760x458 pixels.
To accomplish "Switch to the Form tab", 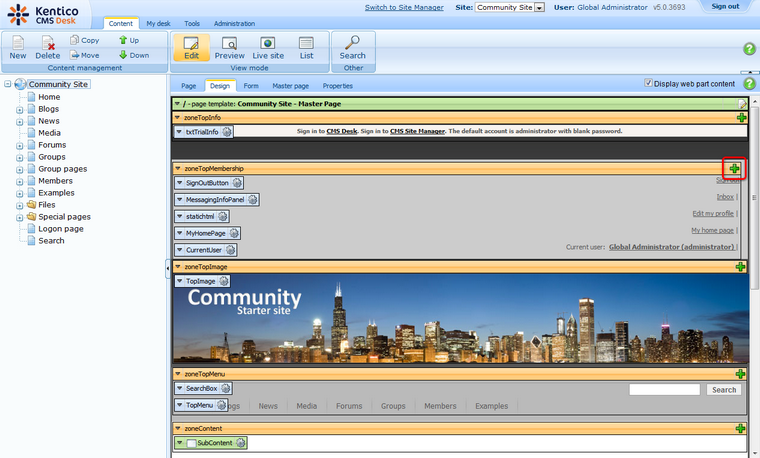I will coord(251,86).
